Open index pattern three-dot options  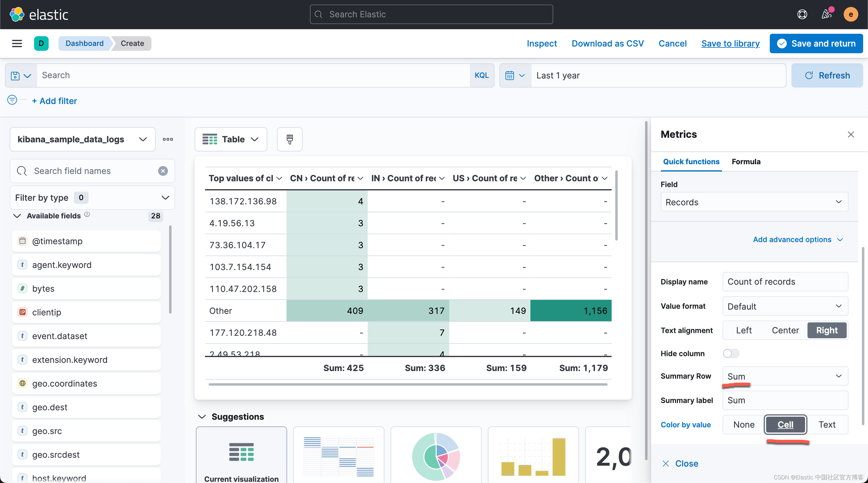(168, 139)
